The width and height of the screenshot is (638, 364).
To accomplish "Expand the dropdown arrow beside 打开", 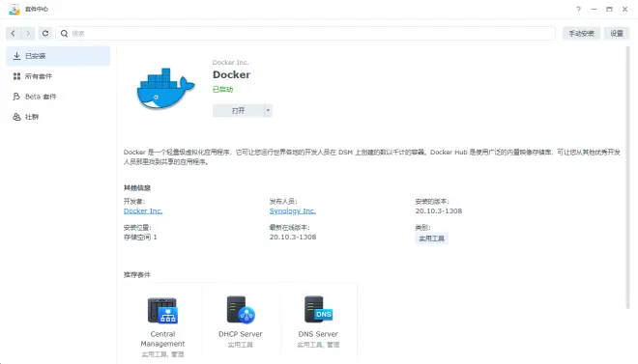I will click(x=268, y=110).
